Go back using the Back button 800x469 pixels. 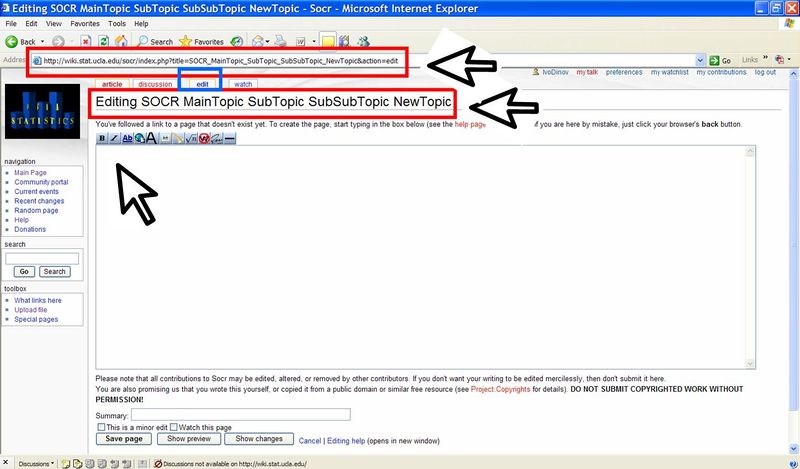(x=20, y=42)
